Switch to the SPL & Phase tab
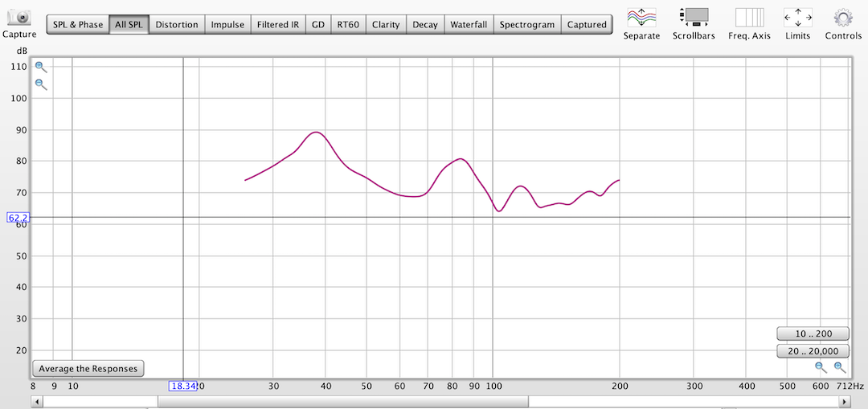Image resolution: width=868 pixels, height=409 pixels. click(x=78, y=25)
